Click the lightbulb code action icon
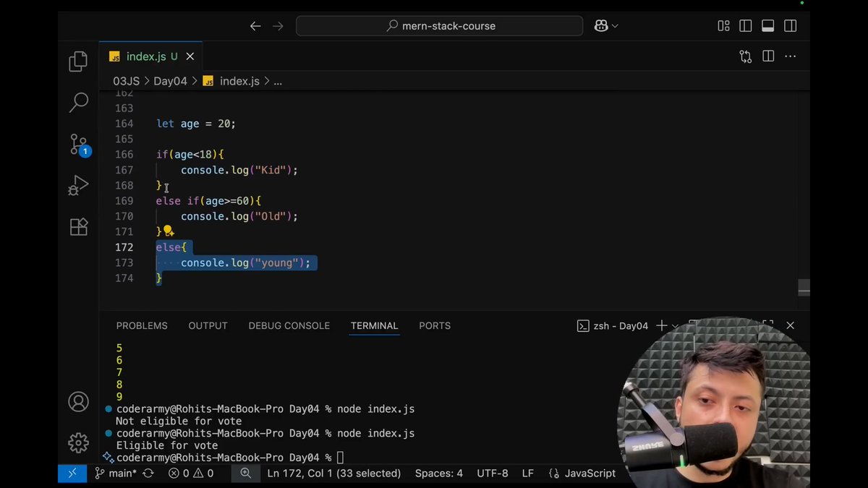The height and width of the screenshot is (488, 868). (169, 231)
